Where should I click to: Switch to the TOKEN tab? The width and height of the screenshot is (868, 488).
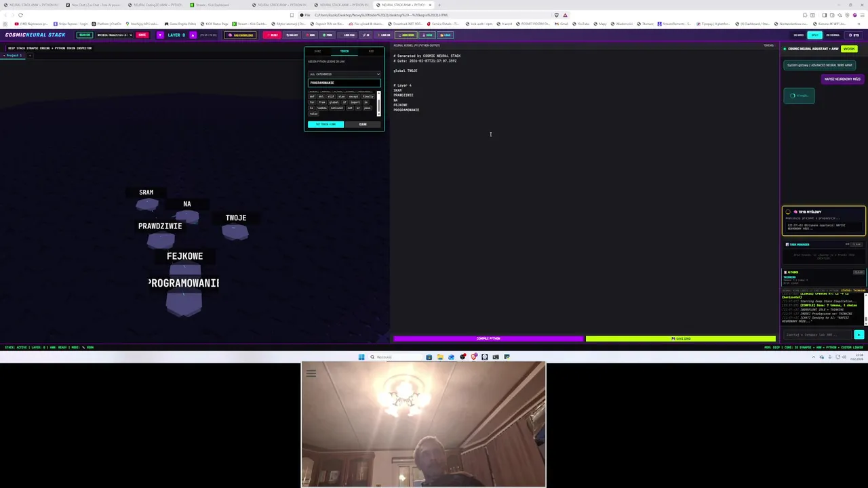pos(344,52)
